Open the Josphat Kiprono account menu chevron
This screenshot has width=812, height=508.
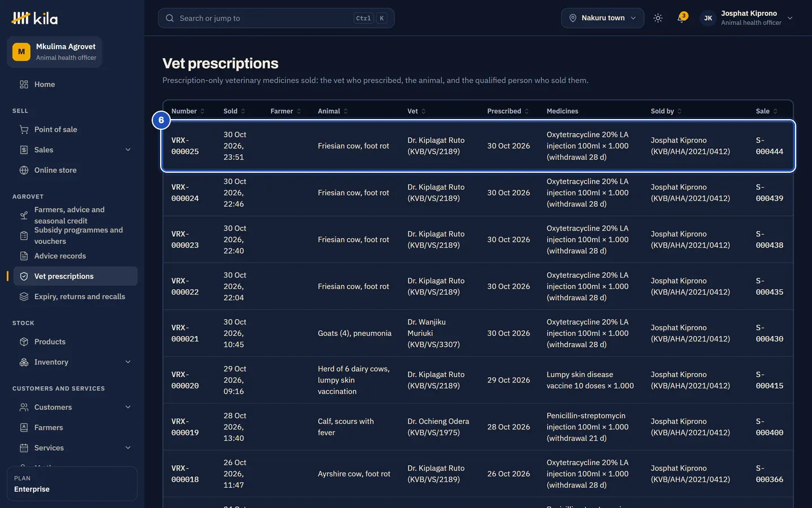pos(790,18)
